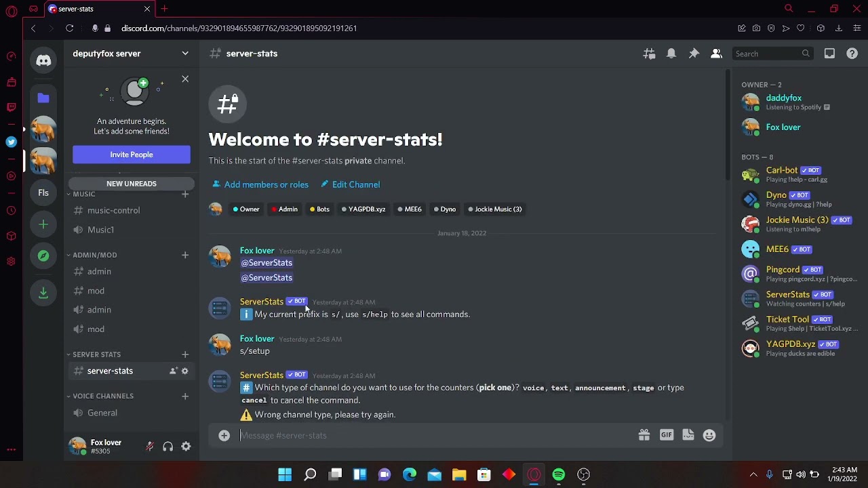Open the music-control channel
868x488 pixels.
coord(131,210)
